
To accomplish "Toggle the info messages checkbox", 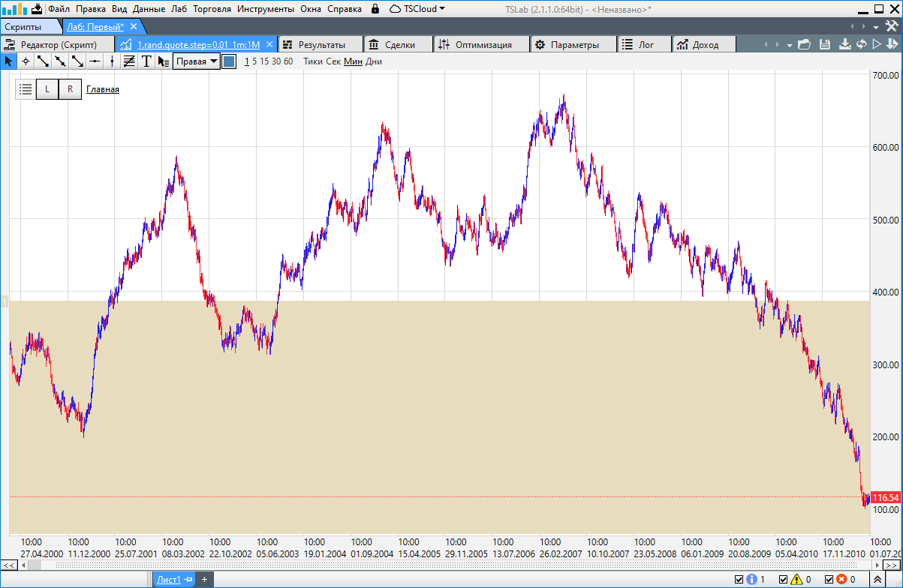I will pyautogui.click(x=739, y=580).
